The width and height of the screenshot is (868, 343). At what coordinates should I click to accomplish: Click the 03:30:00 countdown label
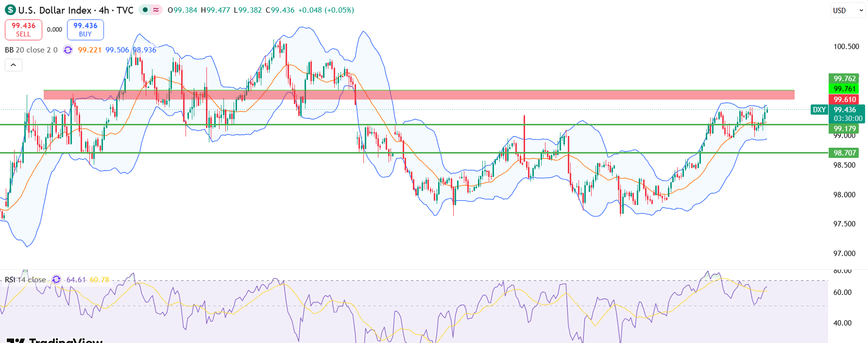848,119
